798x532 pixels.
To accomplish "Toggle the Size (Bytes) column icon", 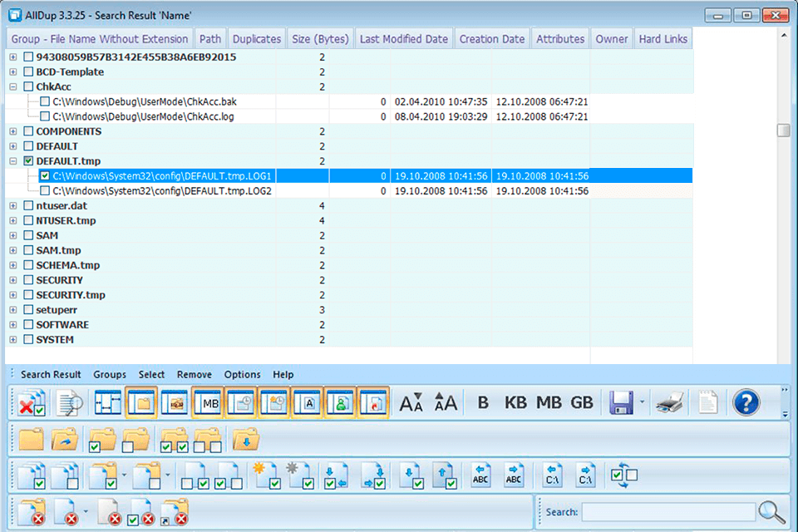I will [x=208, y=401].
